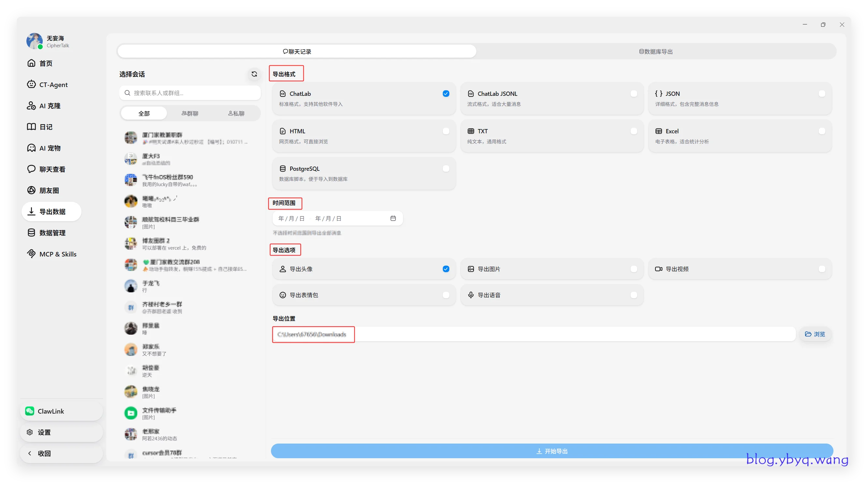
Task: Open 数据管理 database icon
Action: click(31, 232)
